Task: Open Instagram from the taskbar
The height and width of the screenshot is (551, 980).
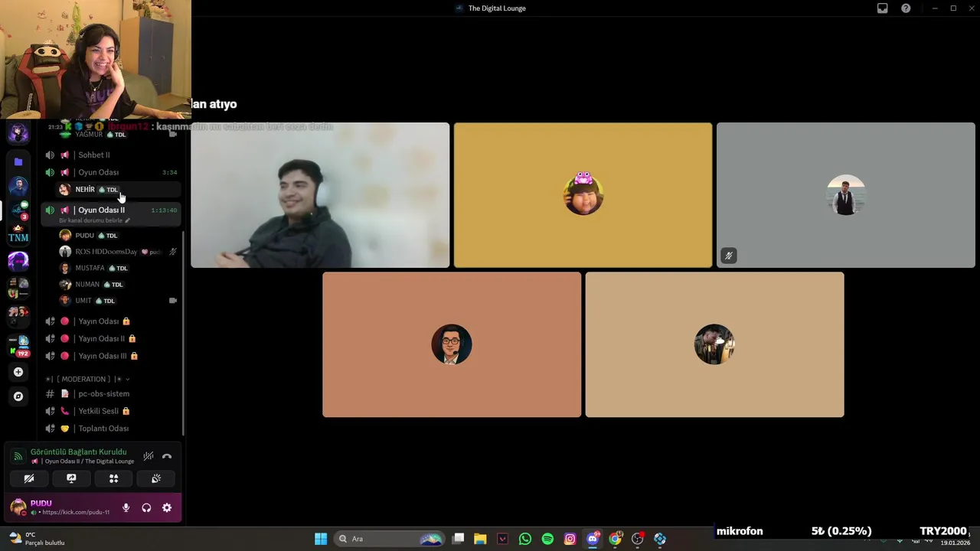Action: (570, 539)
